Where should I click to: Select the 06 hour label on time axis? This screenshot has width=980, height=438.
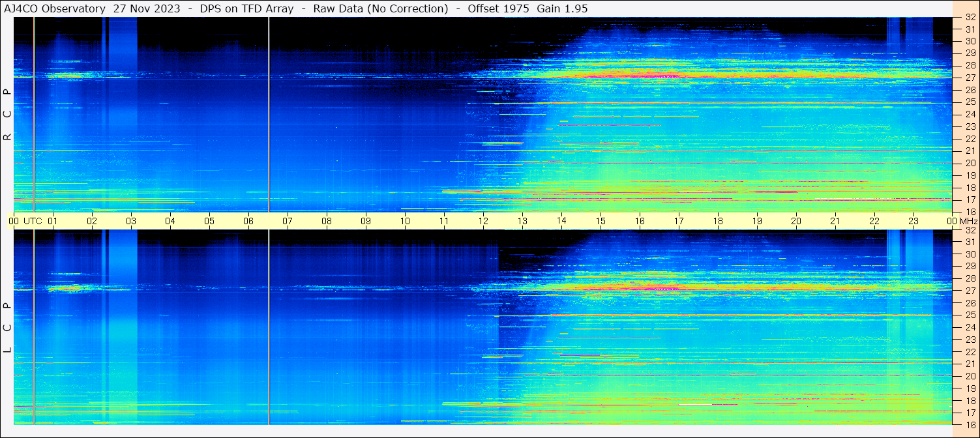[248, 221]
